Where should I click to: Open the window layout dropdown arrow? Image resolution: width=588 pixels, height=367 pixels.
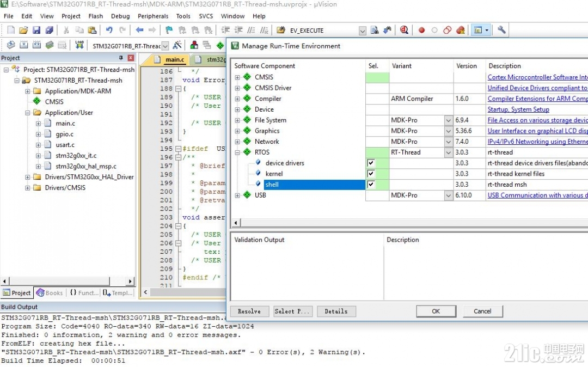click(x=487, y=30)
